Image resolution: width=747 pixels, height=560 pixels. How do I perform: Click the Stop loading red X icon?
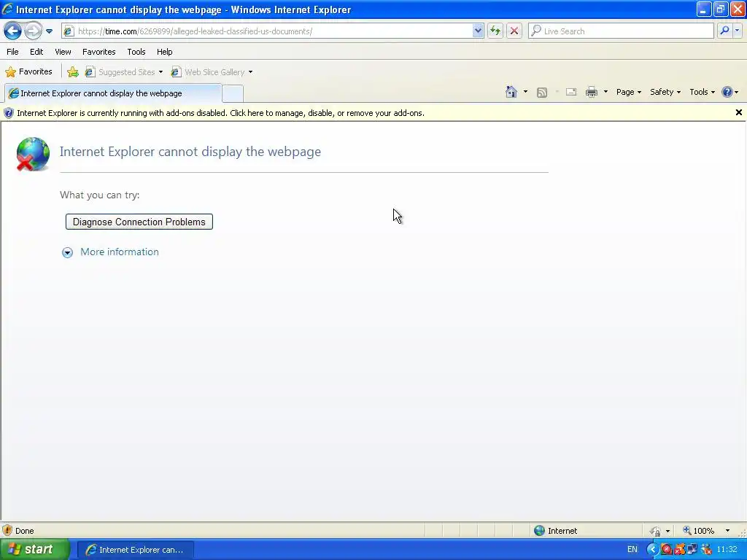coord(514,31)
